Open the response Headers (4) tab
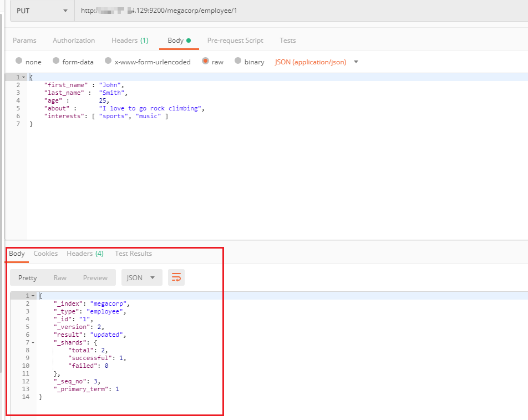The height and width of the screenshot is (420, 528). [x=85, y=254]
